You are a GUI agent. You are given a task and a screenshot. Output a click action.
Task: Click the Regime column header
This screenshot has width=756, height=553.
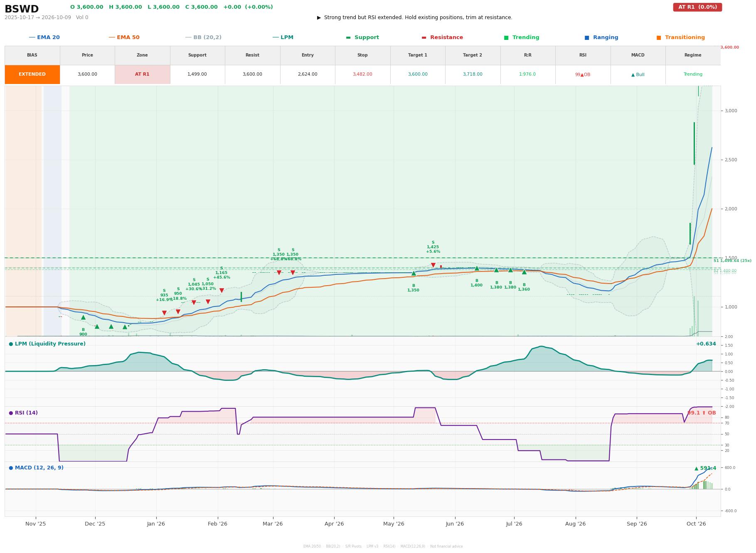click(x=693, y=55)
